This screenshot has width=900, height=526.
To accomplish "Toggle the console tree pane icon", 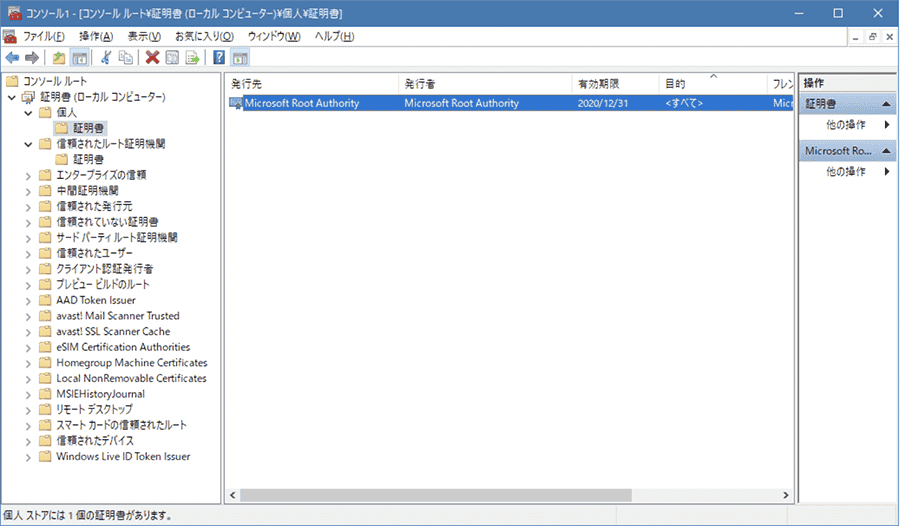I will (x=79, y=57).
